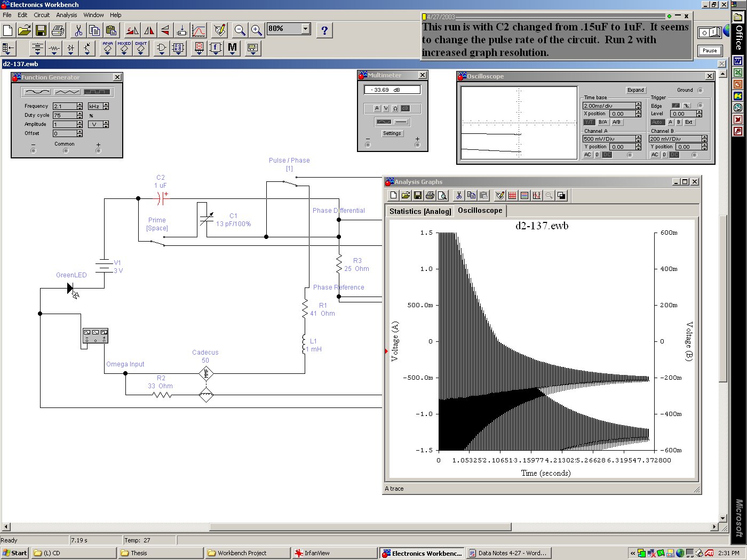The image size is (747, 560).
Task: Open the Sources parts bin
Action: (37, 49)
